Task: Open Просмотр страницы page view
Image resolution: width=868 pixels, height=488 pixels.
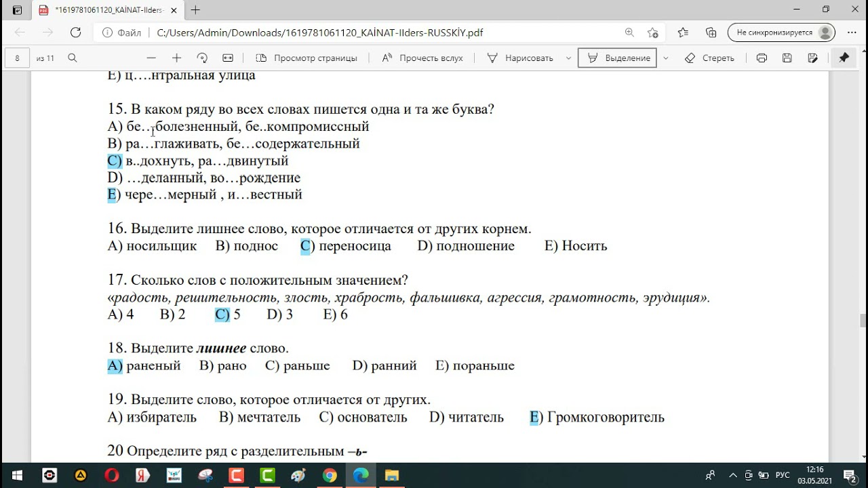Action: tap(307, 58)
